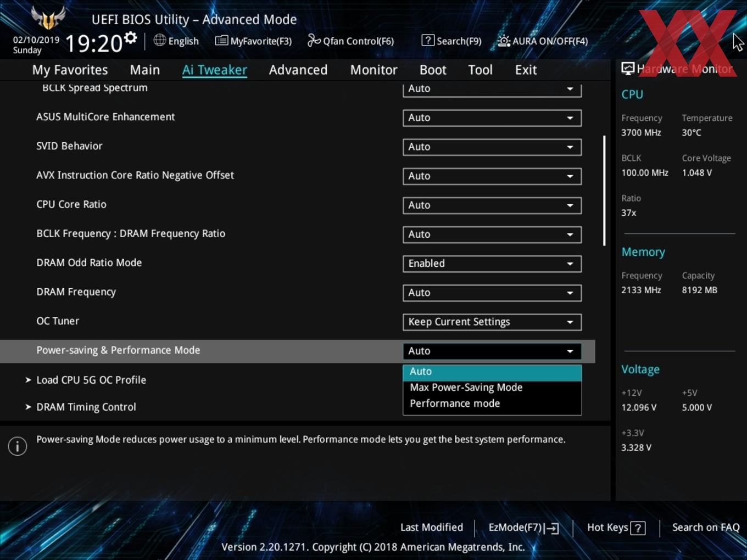Click the Hot Keys question mark icon

(638, 528)
